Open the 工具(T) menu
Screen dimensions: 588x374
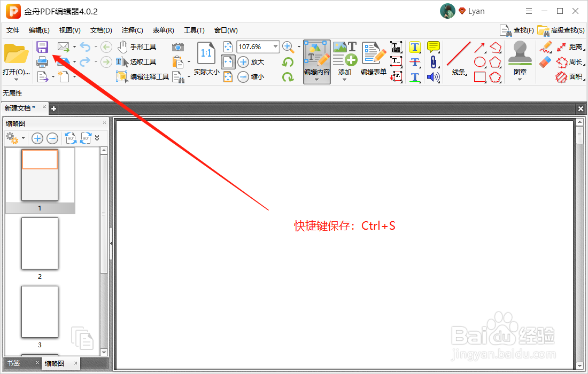pos(194,30)
